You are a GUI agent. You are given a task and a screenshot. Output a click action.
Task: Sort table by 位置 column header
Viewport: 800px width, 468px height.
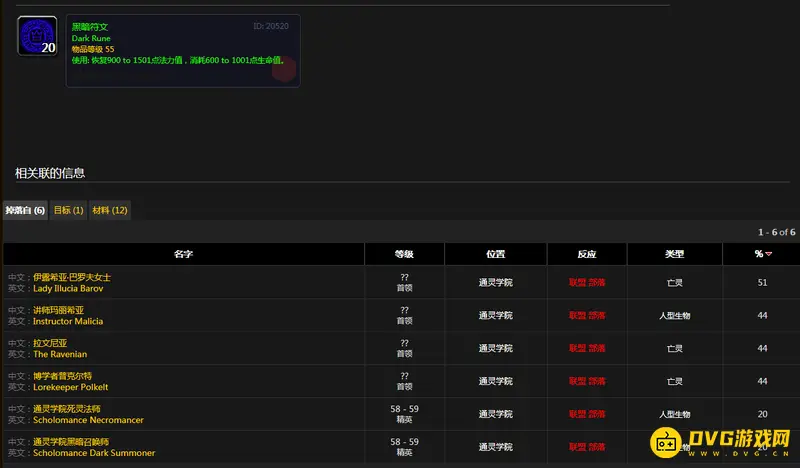pos(495,254)
